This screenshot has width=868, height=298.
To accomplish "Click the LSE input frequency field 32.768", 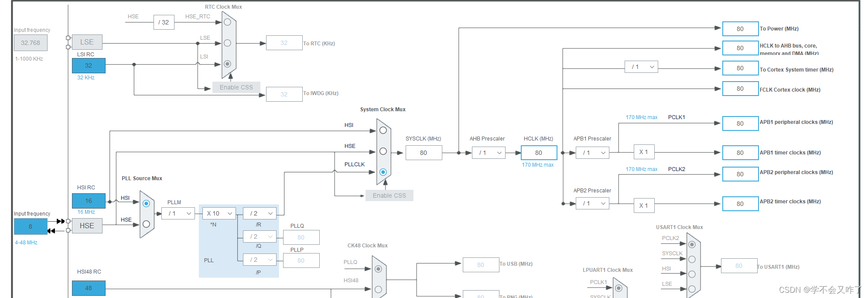I will click(x=31, y=43).
